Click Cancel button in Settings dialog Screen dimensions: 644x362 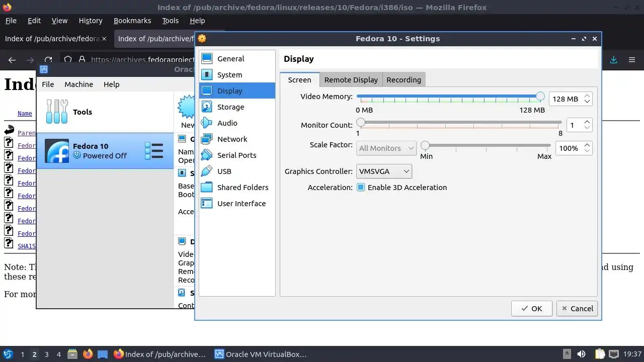coord(577,308)
